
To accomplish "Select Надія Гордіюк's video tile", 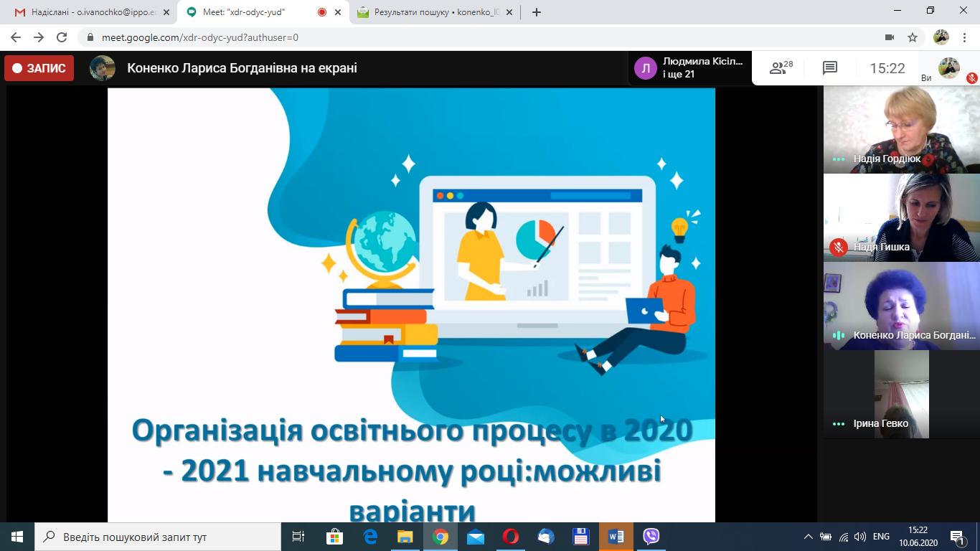I will [901, 130].
